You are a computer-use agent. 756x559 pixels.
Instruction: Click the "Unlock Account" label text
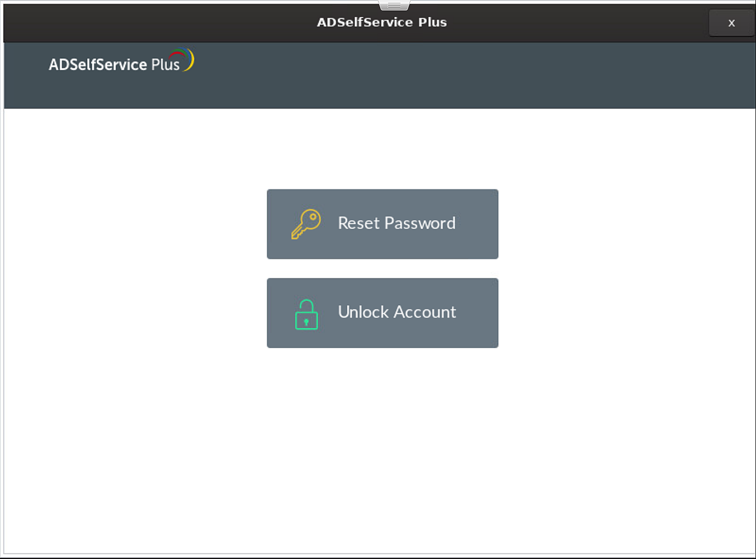click(x=397, y=312)
